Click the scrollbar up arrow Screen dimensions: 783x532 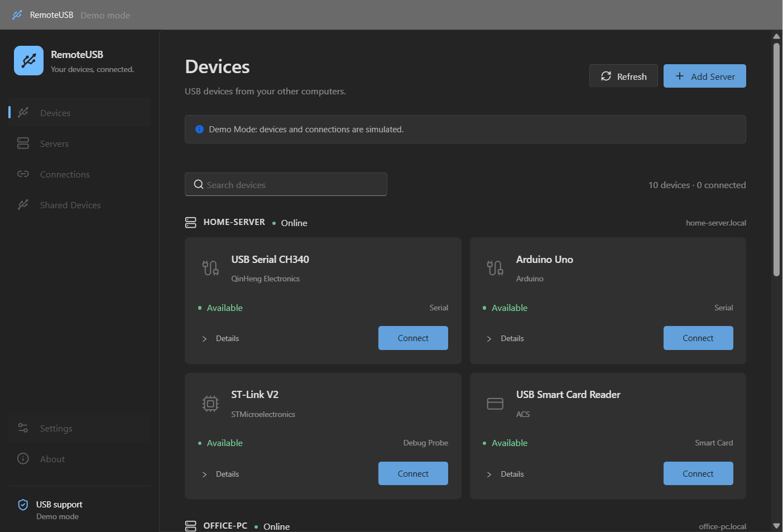pyautogui.click(x=776, y=36)
